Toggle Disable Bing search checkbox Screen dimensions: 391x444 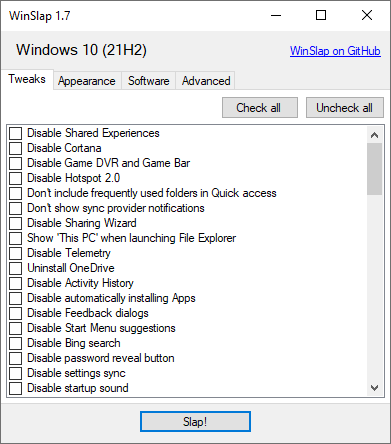(x=15, y=343)
